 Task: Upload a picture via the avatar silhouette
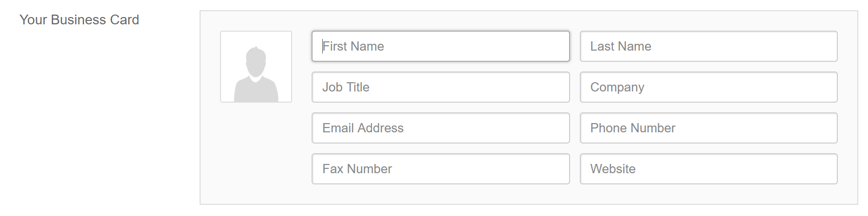pos(256,74)
